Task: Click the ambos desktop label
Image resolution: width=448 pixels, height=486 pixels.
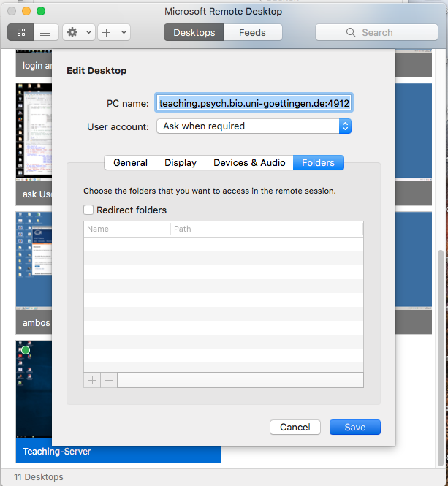Action: (x=37, y=322)
